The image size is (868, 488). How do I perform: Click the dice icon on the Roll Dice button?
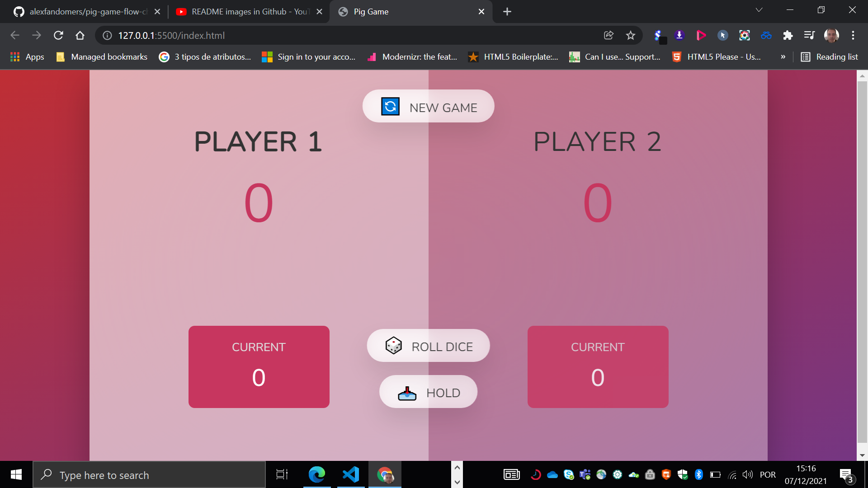(x=393, y=346)
